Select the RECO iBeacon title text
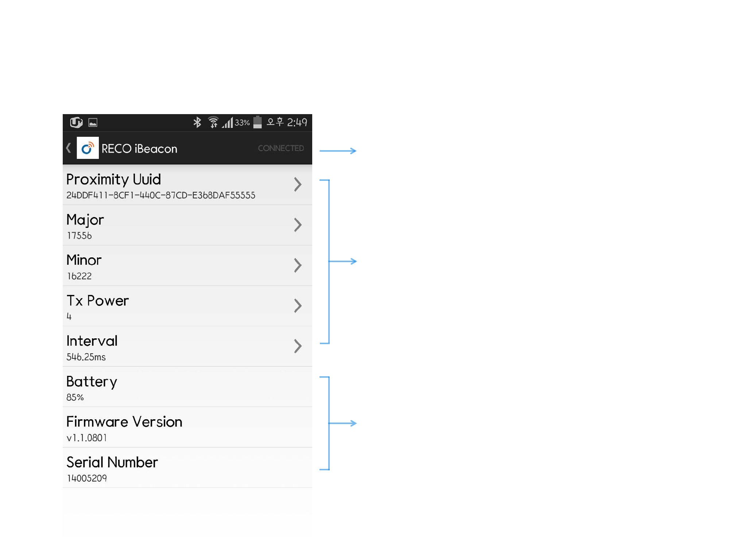This screenshot has width=747, height=560. click(139, 149)
